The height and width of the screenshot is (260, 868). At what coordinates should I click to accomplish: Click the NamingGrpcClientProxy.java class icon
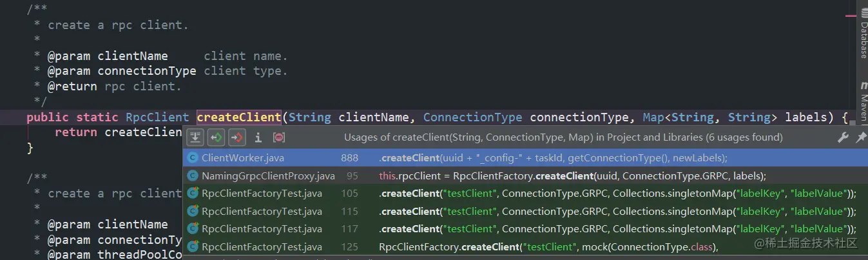192,175
